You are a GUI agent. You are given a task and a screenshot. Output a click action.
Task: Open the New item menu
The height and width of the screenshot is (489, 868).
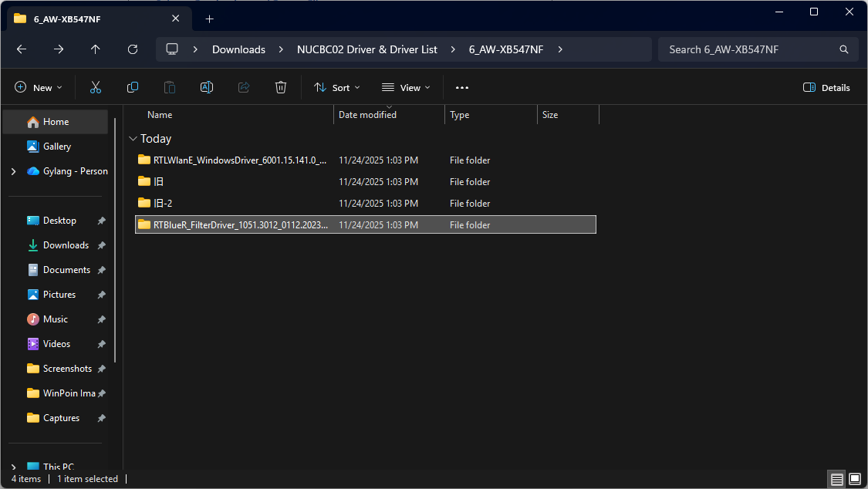click(x=39, y=88)
